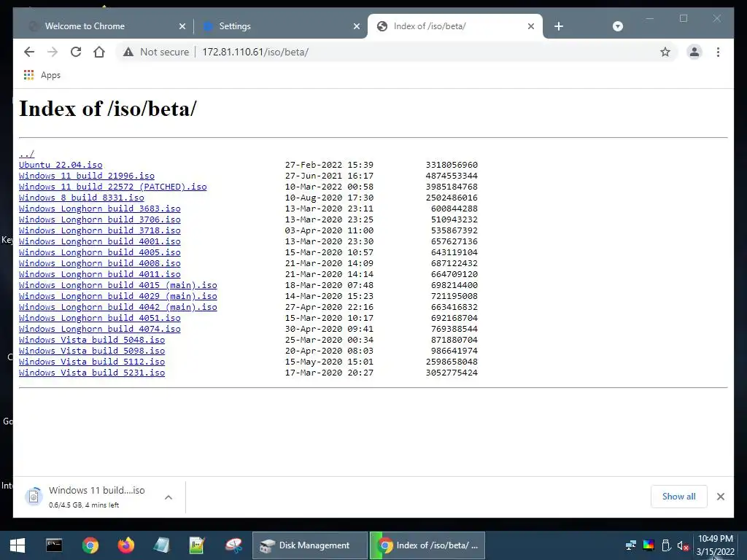Viewport: 747px width, 560px height.
Task: Launch Firefox from the taskbar
Action: coord(125,545)
